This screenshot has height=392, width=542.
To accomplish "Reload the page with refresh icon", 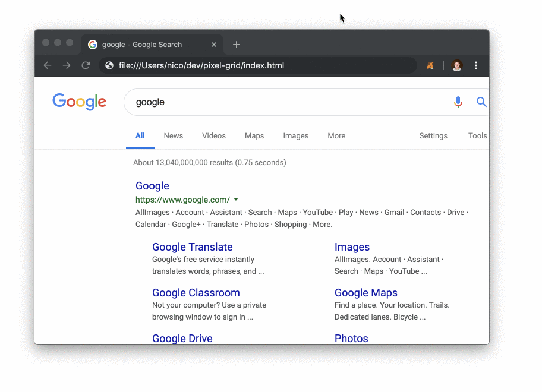I will click(86, 65).
